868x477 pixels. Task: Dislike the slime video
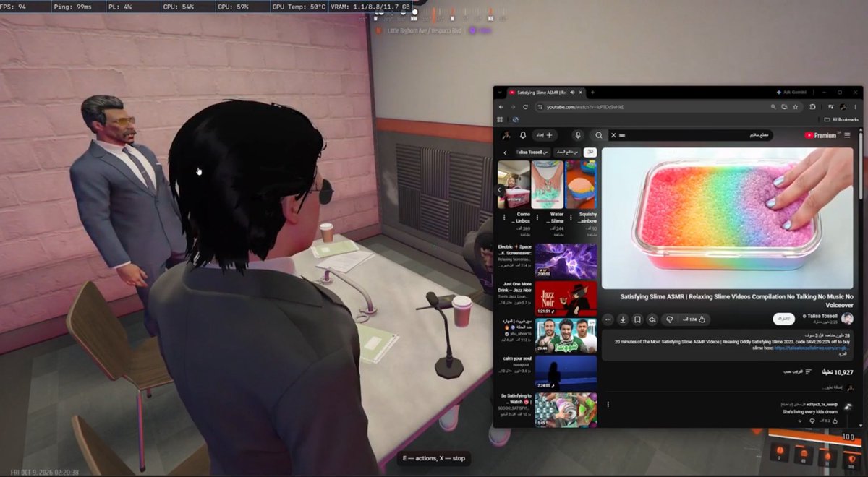pos(670,319)
